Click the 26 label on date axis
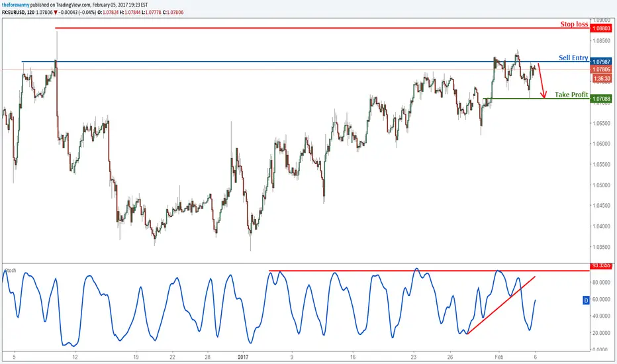Screen dimensions: 617x364 pos(450,357)
